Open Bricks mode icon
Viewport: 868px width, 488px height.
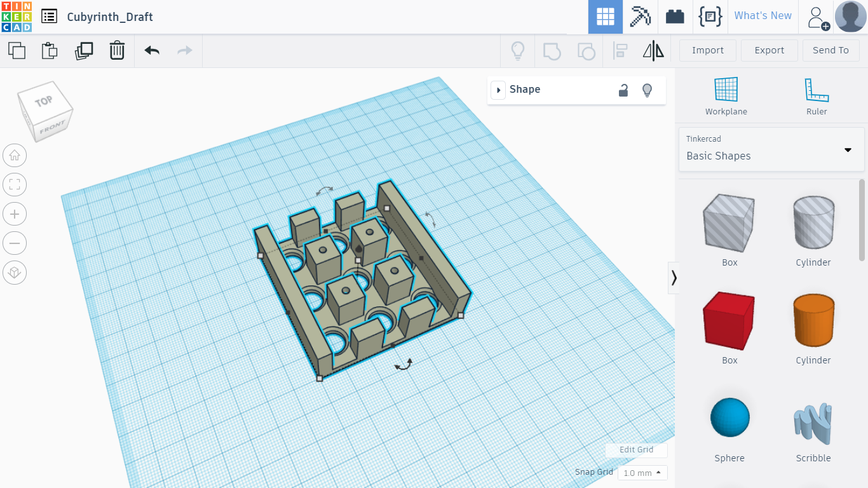click(675, 17)
